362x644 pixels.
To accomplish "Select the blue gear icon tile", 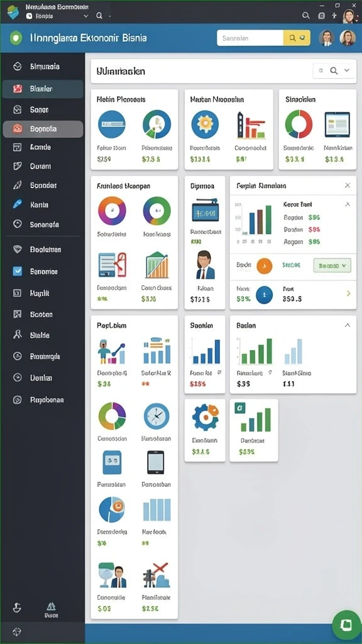I will pyautogui.click(x=206, y=418).
